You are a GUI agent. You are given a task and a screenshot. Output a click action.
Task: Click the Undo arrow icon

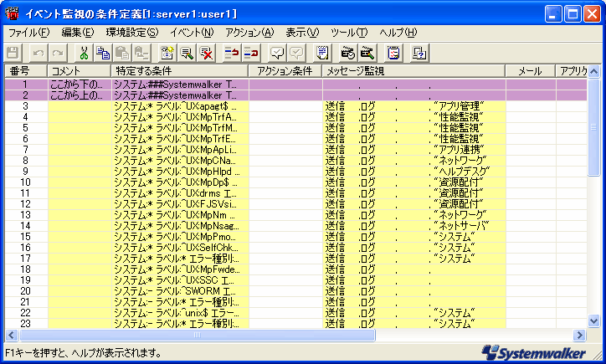(38, 53)
